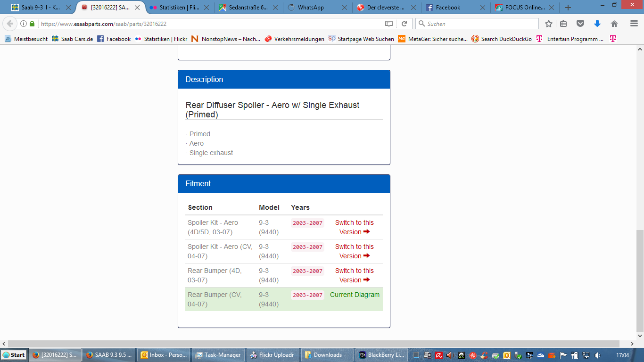Switch to the WhatsApp tab
The height and width of the screenshot is (362, 644).
coord(317,8)
